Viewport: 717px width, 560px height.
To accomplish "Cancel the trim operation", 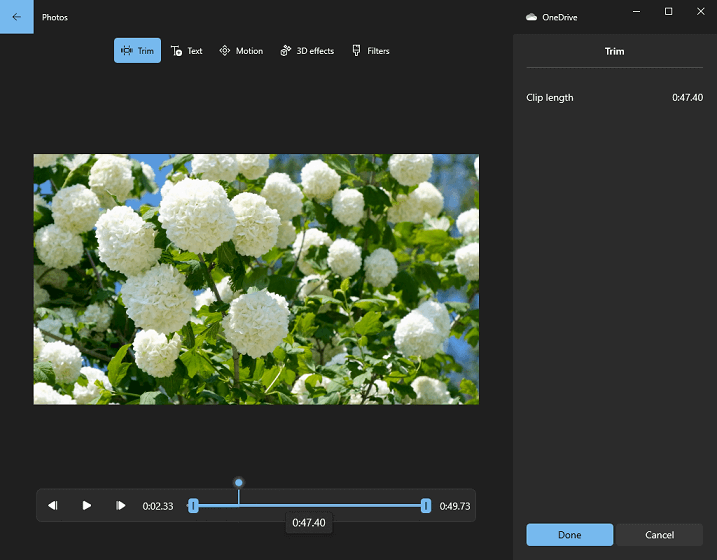I will [x=659, y=535].
